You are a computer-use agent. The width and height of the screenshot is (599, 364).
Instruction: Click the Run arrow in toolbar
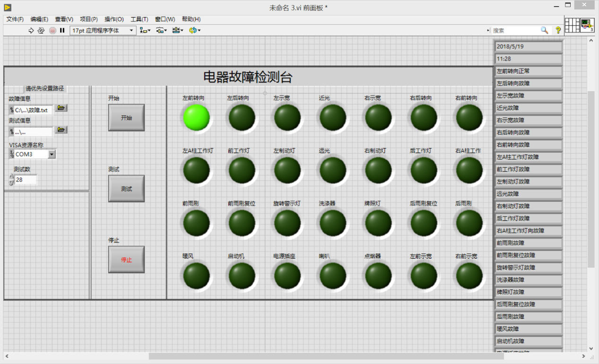click(31, 30)
